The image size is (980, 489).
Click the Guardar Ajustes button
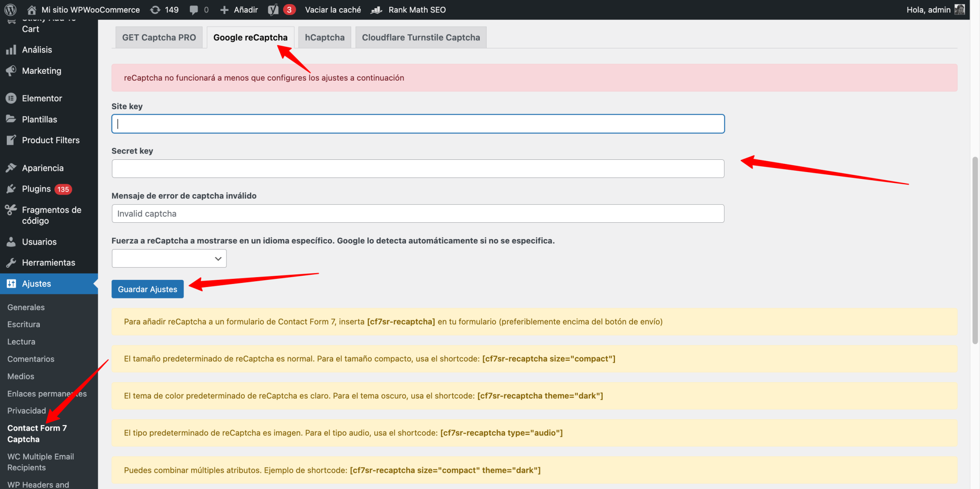[x=147, y=289]
